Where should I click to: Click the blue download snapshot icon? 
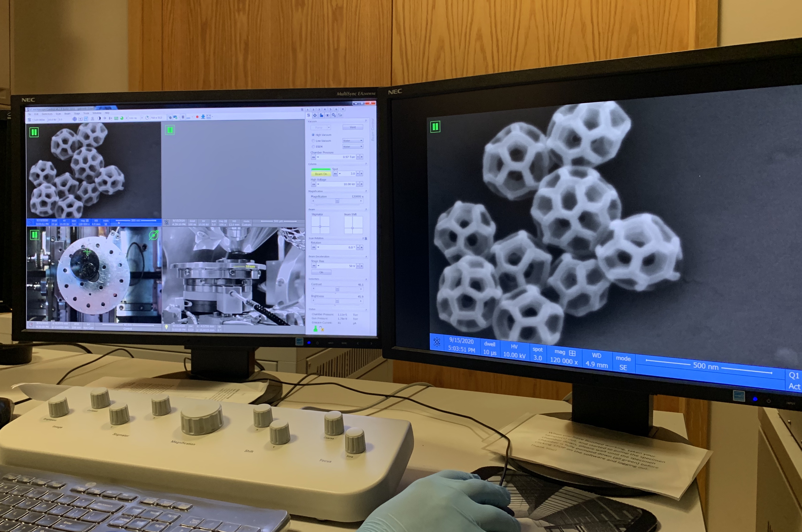click(x=203, y=117)
